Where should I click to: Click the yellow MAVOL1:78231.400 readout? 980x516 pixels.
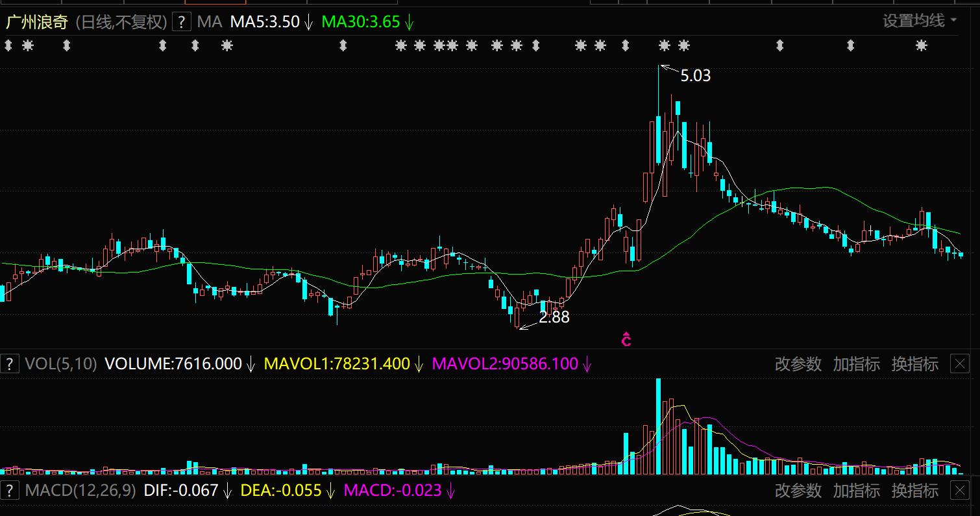[x=337, y=363]
